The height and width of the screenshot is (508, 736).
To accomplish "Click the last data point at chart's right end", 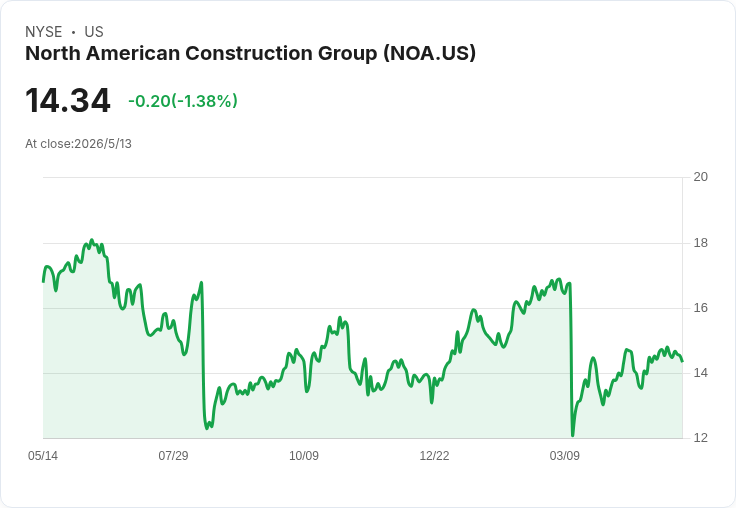I will [682, 361].
